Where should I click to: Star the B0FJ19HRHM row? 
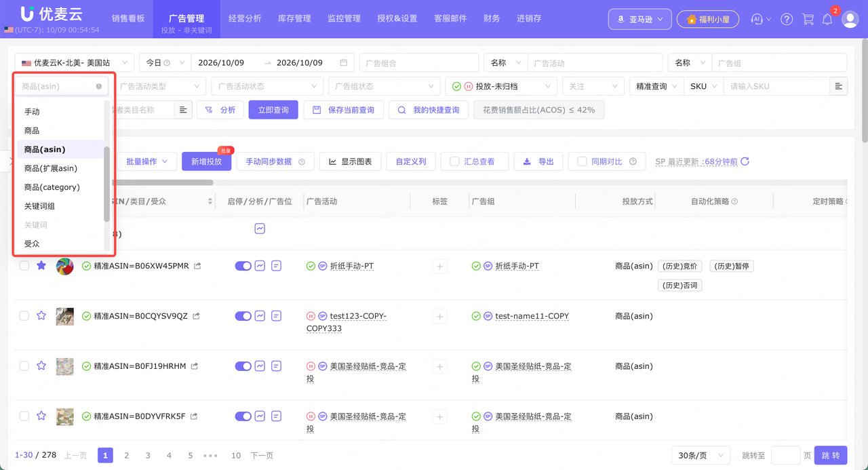[41, 366]
